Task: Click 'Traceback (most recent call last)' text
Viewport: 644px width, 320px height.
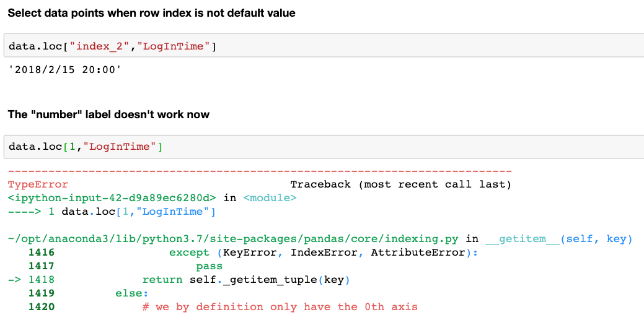Action: click(x=401, y=184)
